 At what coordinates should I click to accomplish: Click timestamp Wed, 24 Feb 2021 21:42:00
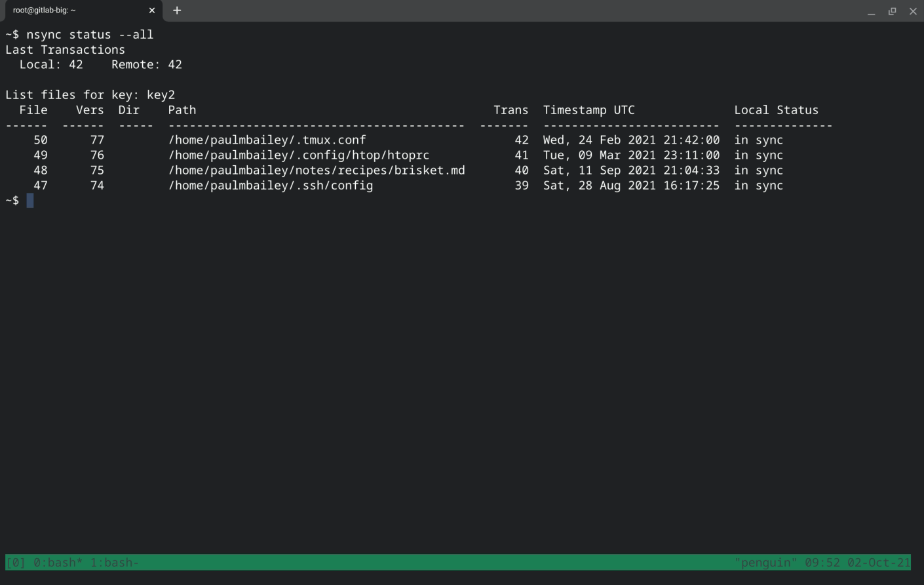[x=631, y=140]
